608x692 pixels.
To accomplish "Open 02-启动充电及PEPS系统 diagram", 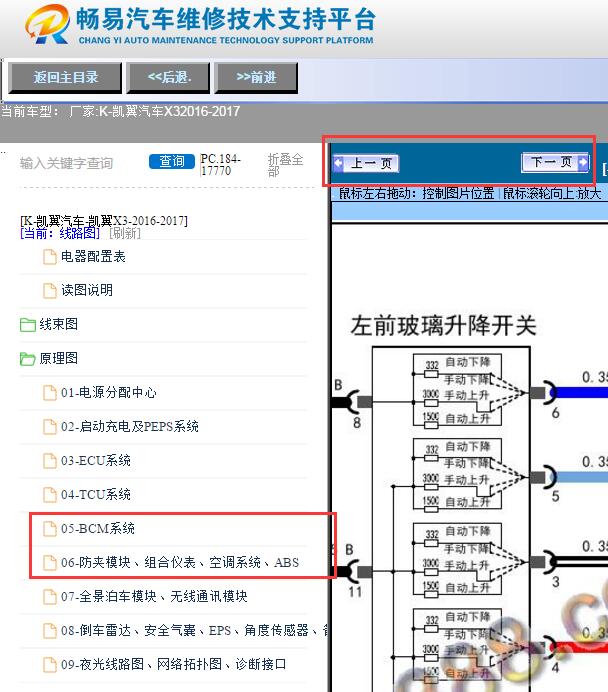I will 130,426.
